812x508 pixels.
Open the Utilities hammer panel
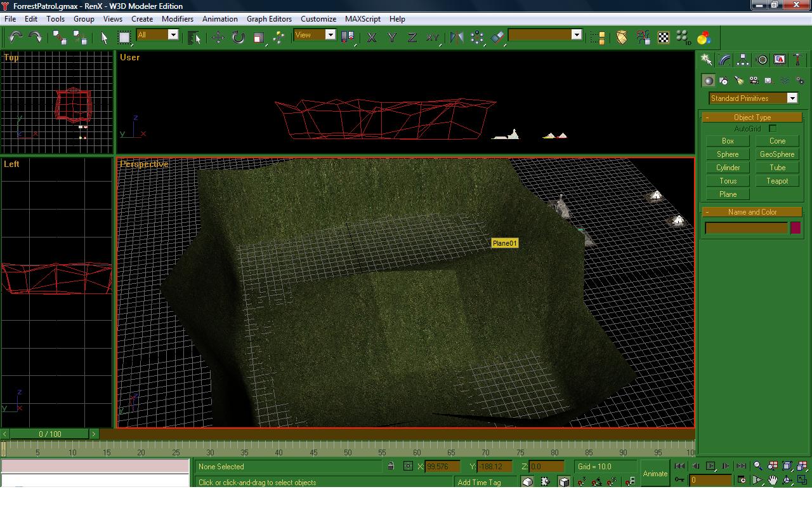(x=798, y=60)
